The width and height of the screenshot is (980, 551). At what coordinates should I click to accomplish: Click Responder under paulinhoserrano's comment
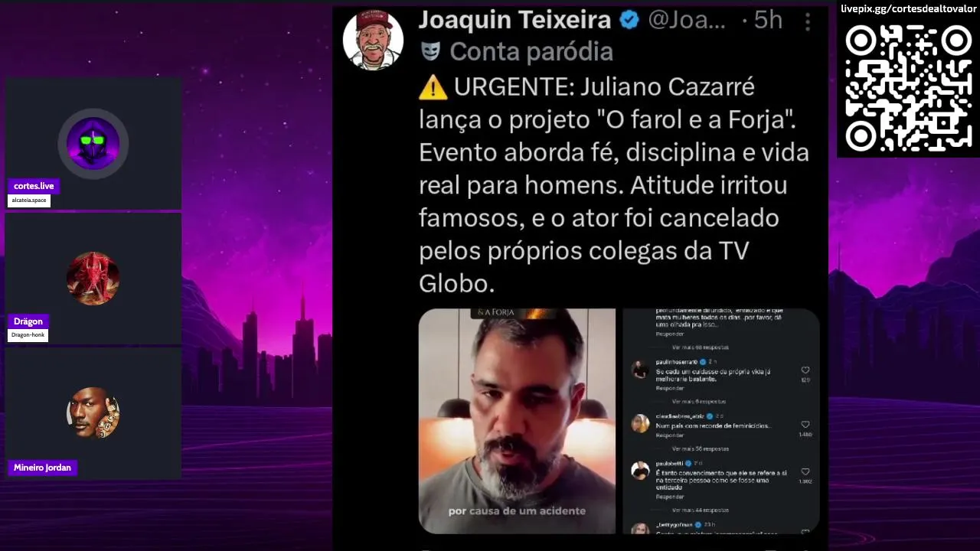click(669, 388)
